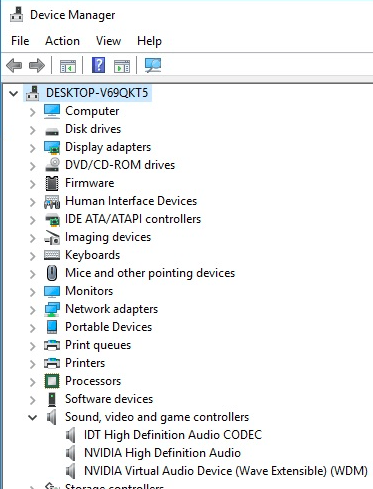
Task: Expand the Computer category
Action: [x=32, y=112]
